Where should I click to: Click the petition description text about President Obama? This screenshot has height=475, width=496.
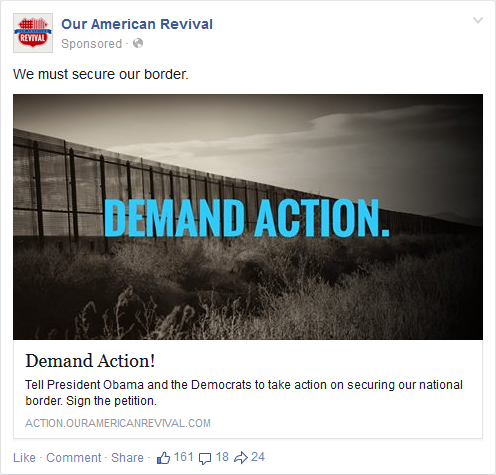point(244,393)
